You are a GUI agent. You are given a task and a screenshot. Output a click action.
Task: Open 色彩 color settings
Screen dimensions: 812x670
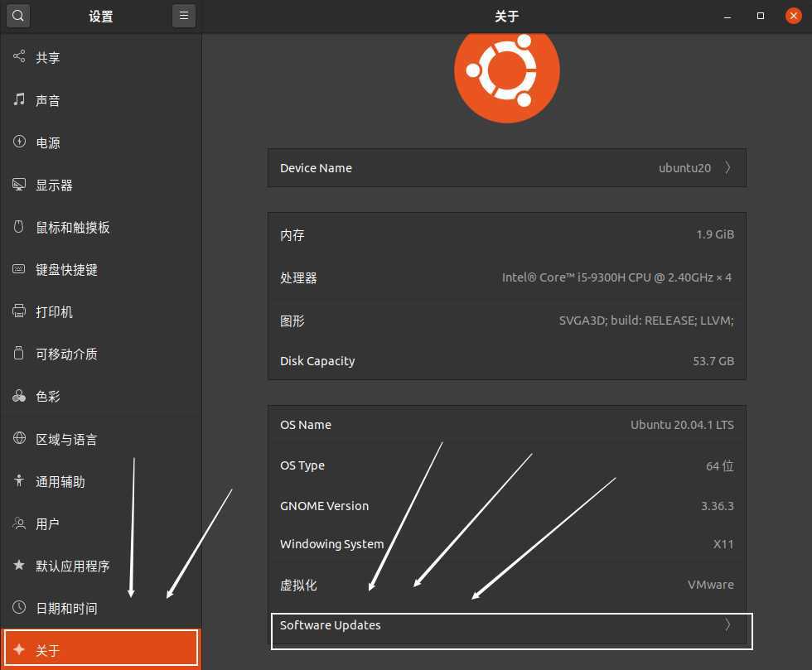tap(101, 397)
